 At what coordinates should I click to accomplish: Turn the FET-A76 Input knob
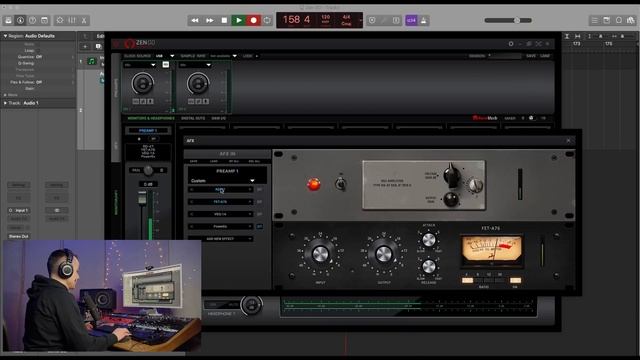pyautogui.click(x=320, y=254)
